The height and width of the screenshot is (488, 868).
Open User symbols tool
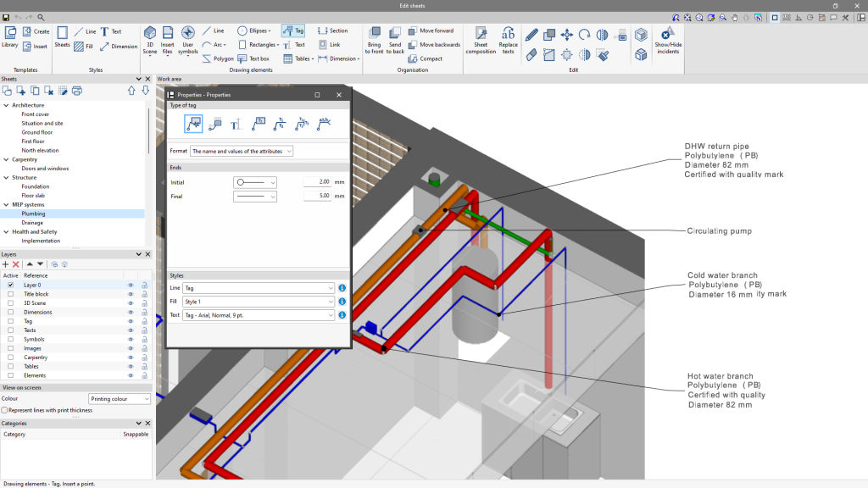coord(187,40)
